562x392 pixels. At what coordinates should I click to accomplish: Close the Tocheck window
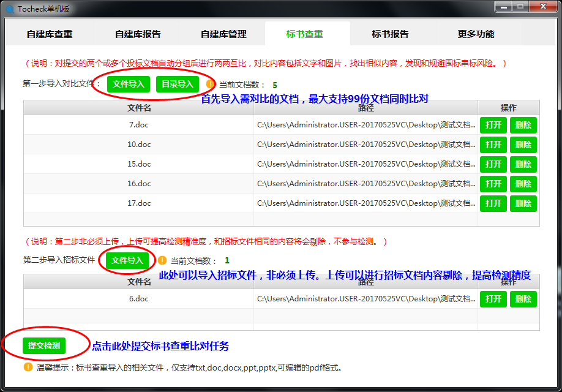point(543,7)
